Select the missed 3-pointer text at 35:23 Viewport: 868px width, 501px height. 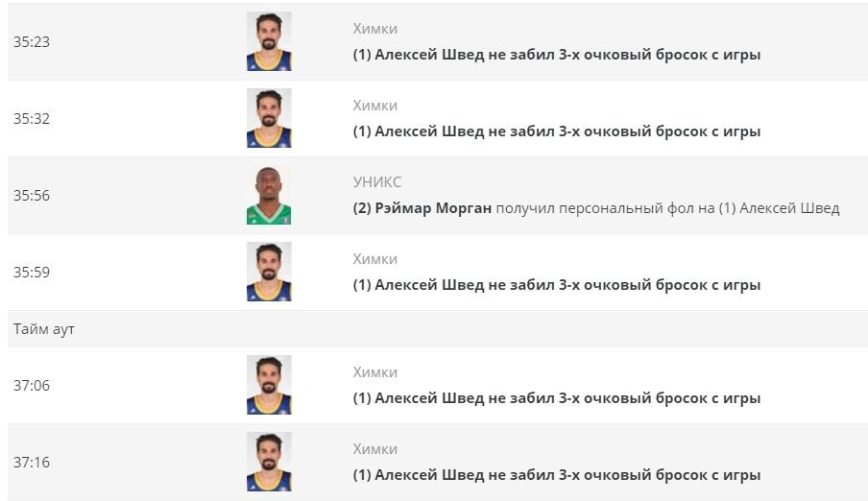click(x=556, y=55)
